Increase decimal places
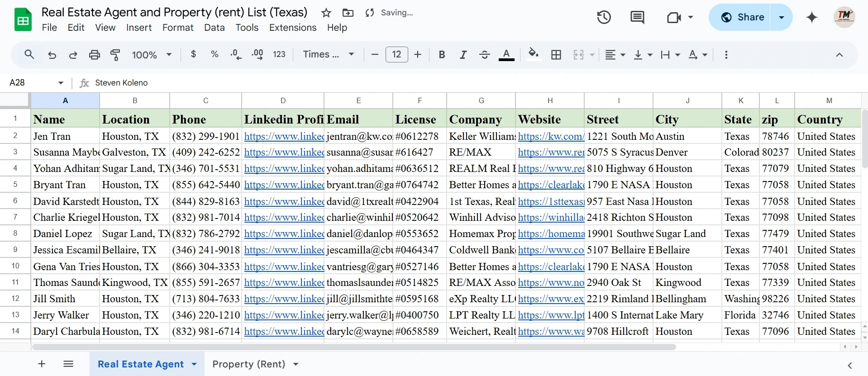This screenshot has height=376, width=868. tap(257, 55)
